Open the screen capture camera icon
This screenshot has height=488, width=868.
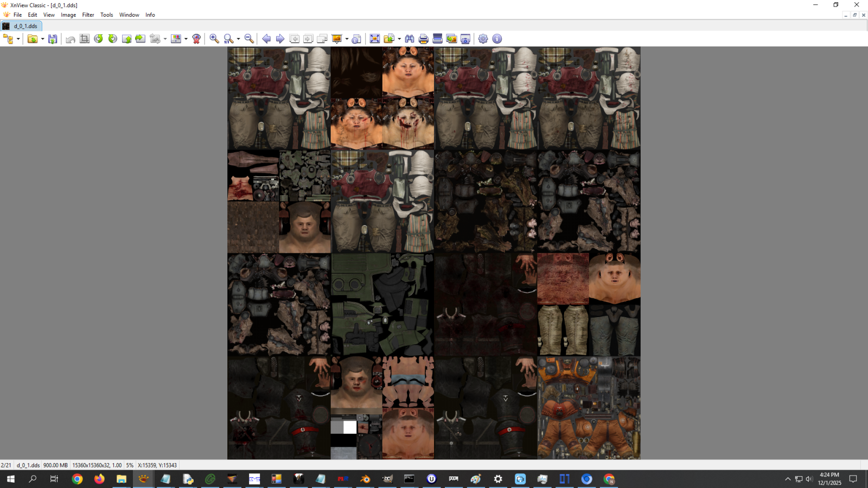[x=465, y=39]
